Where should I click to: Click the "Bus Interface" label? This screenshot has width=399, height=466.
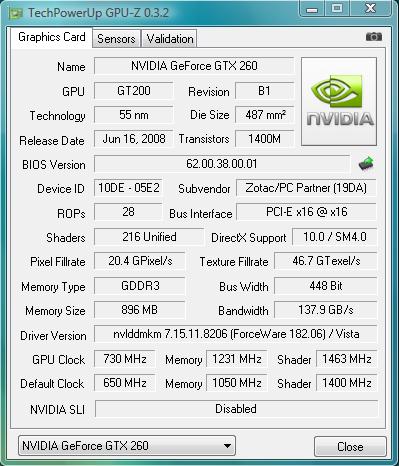coord(201,214)
